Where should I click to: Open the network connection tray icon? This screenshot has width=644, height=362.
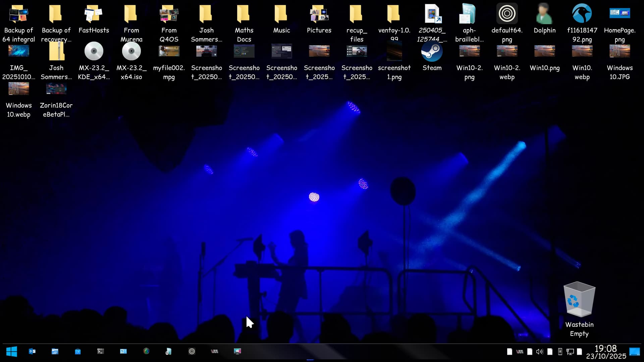pyautogui.click(x=570, y=352)
